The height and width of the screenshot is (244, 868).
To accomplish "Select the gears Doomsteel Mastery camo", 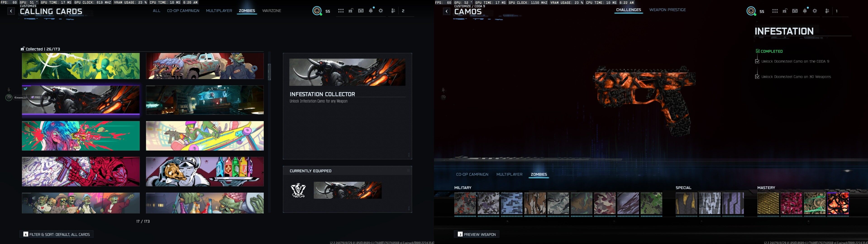I will [815, 203].
